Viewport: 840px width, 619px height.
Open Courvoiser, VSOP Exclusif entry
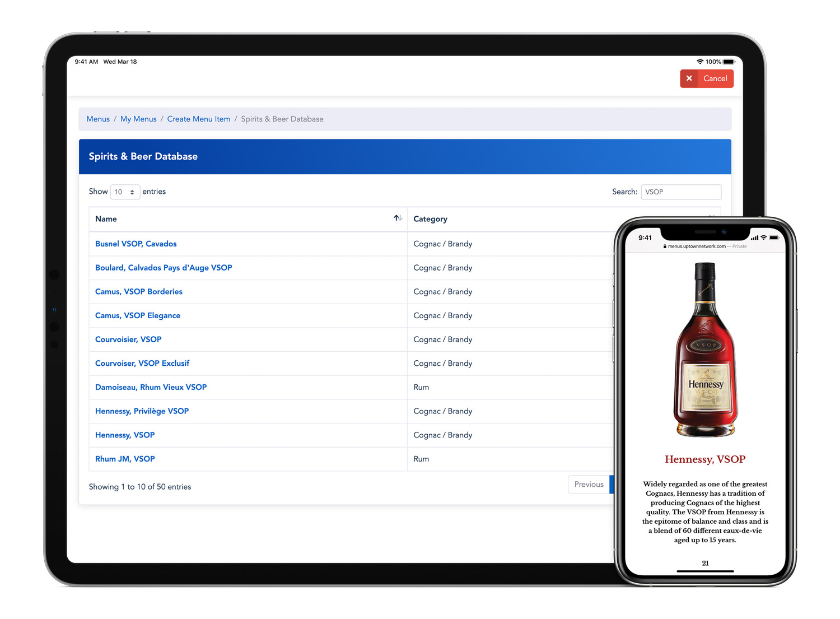coord(142,364)
